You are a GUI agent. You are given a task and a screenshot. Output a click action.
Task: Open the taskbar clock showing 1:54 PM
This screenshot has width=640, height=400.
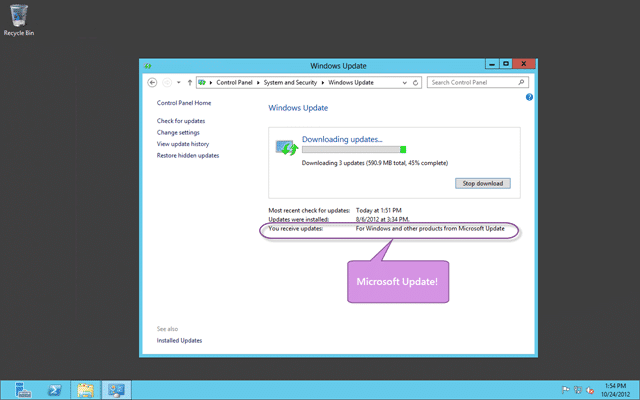coord(616,390)
